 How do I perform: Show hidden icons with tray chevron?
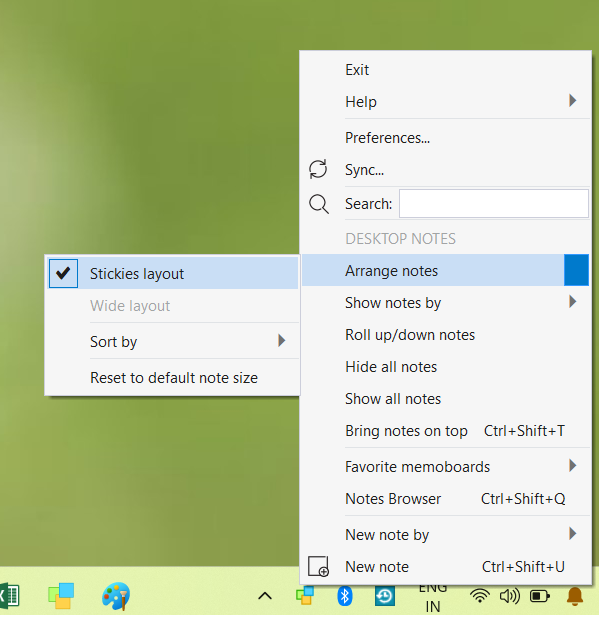pyautogui.click(x=265, y=596)
